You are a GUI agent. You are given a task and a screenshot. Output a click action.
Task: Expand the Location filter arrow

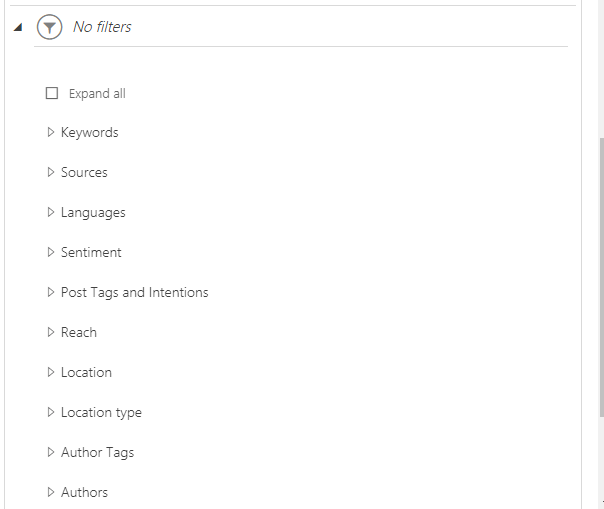coord(50,372)
